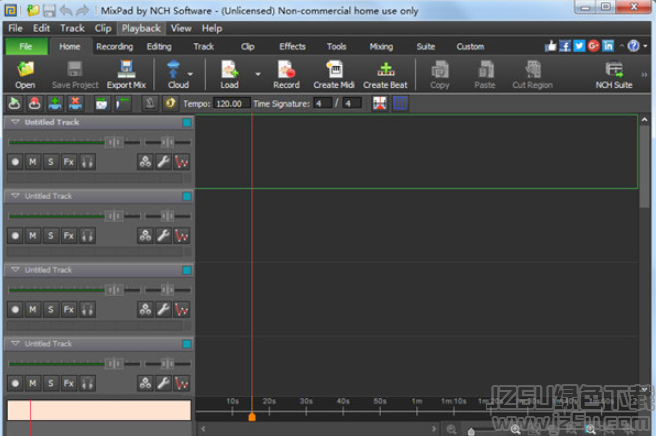Open the NCH Suite icon
This screenshot has height=436, width=656.
pos(614,69)
